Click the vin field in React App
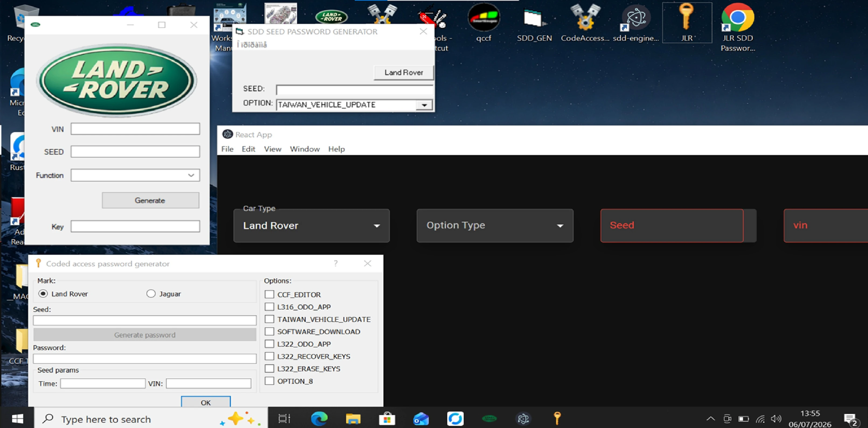Image resolution: width=868 pixels, height=428 pixels. (826, 226)
